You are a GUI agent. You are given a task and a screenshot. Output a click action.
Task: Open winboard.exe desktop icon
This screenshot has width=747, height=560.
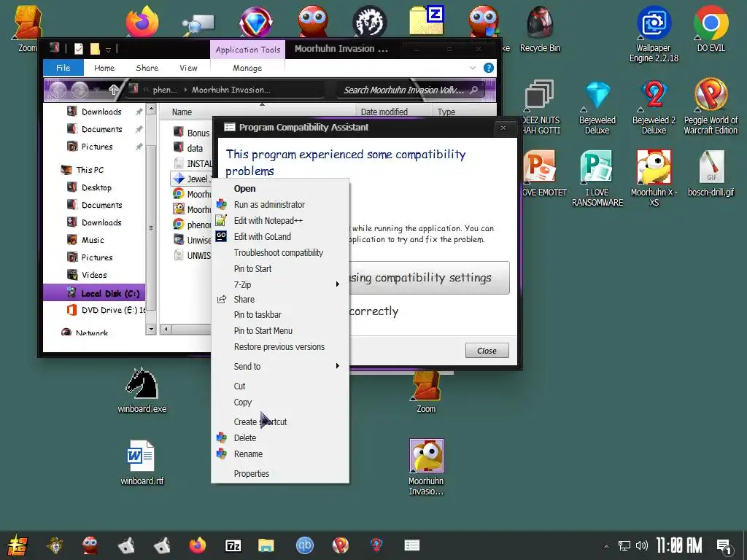coord(142,391)
